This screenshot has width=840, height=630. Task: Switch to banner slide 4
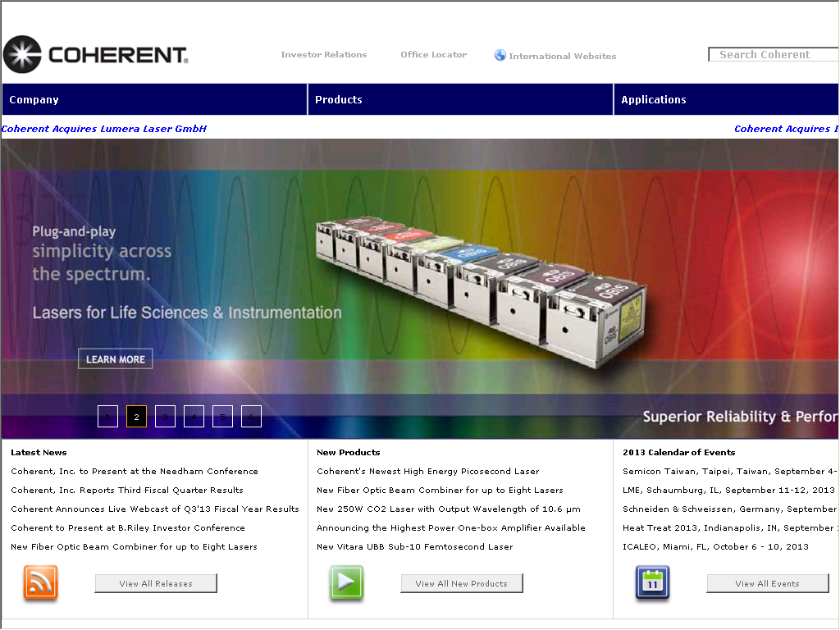coord(194,417)
